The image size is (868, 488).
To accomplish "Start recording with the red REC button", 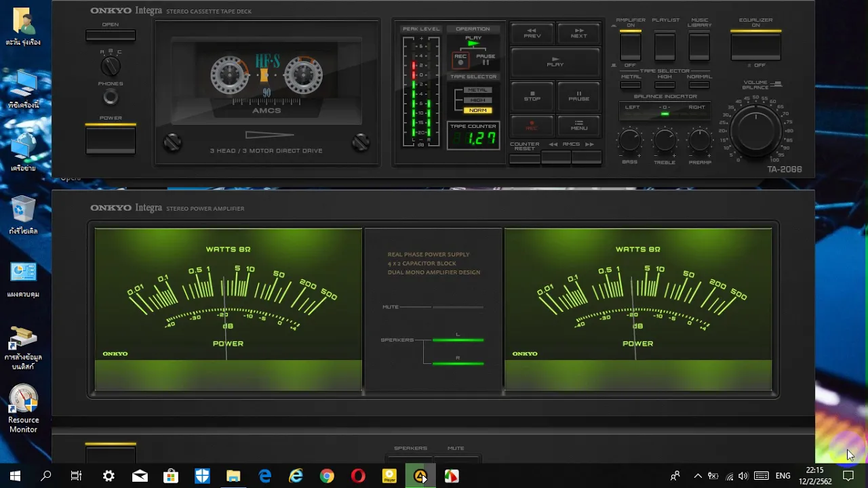I will point(532,126).
